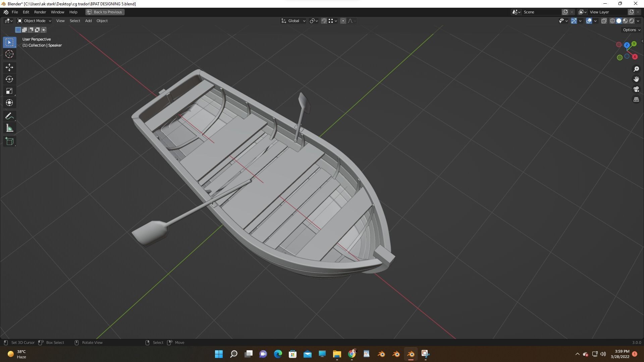This screenshot has height=362, width=644.
Task: Open the viewport View menu
Action: (60, 21)
